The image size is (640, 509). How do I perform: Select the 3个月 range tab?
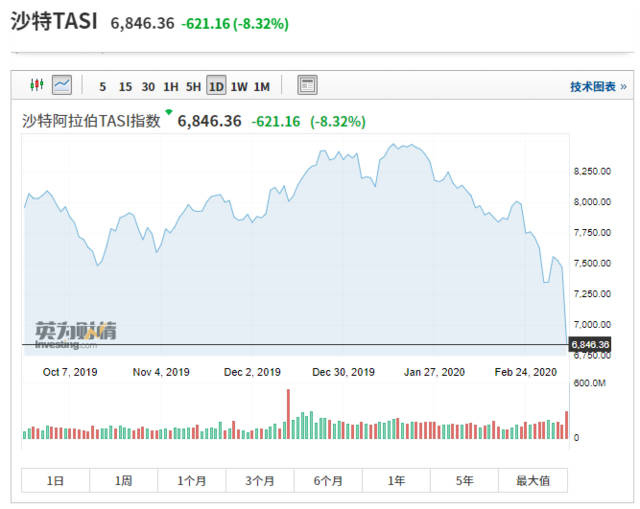(260, 481)
